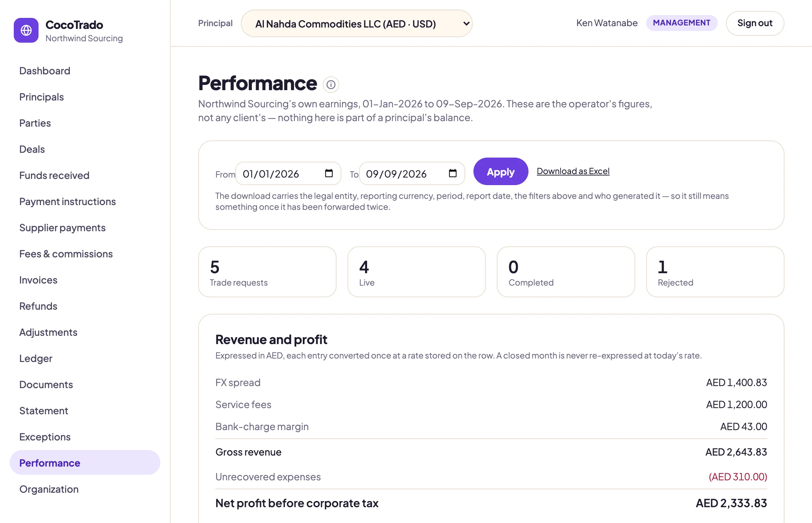Screen dimensions: 812x523
Task: Open the Organization page
Action: click(x=49, y=489)
